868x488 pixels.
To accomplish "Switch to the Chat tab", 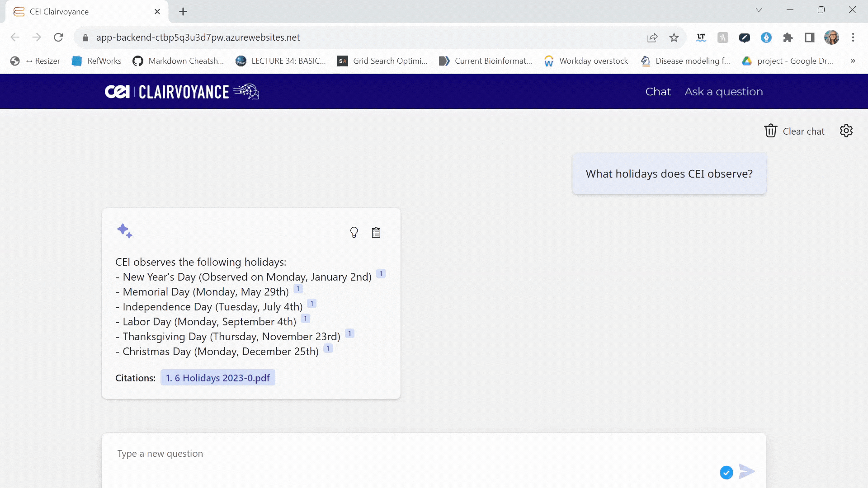I will coord(658,92).
